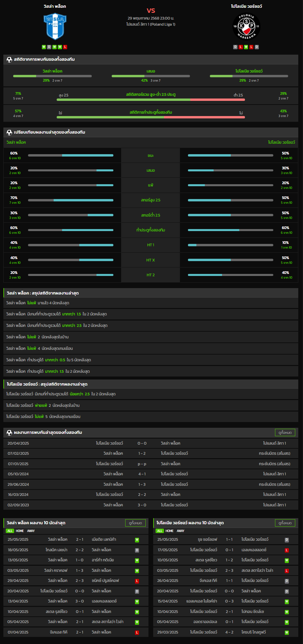Click W badge in 15/04/2025 0-3 row
The width and height of the screenshot is (303, 644).
click(x=287, y=601)
